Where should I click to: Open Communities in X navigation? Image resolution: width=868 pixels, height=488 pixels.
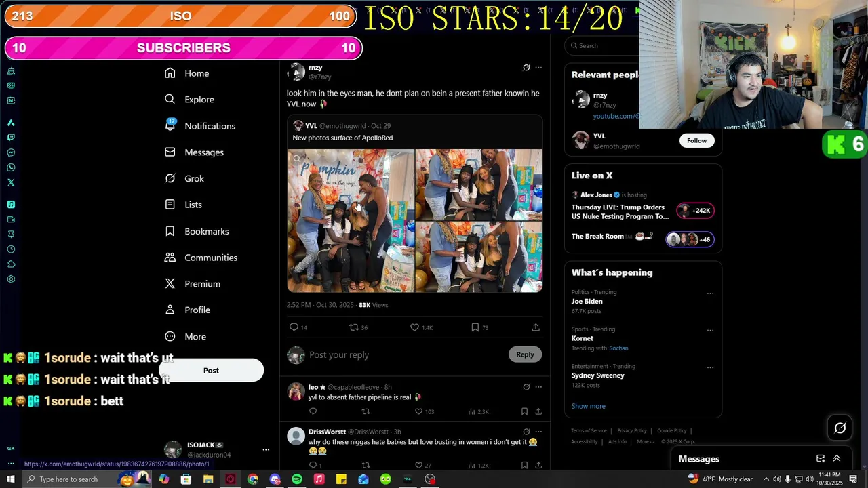(201, 258)
